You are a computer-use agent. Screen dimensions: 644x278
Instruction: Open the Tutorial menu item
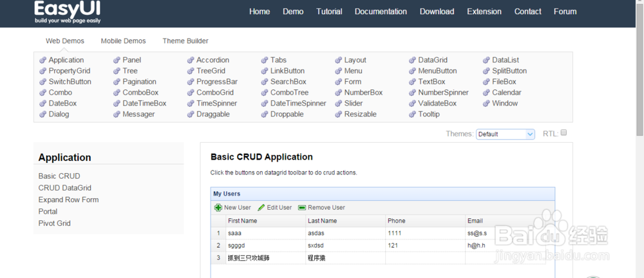tap(329, 12)
